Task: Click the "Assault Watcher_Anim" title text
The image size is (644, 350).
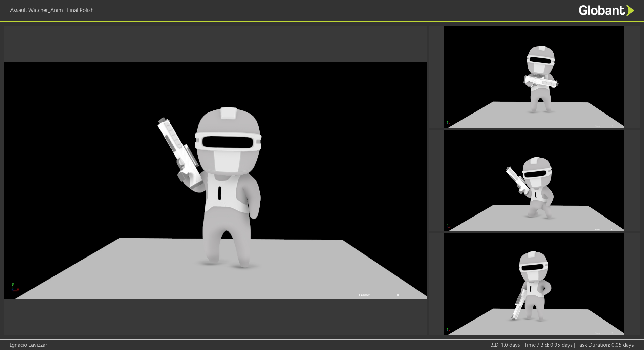Action: (x=36, y=10)
